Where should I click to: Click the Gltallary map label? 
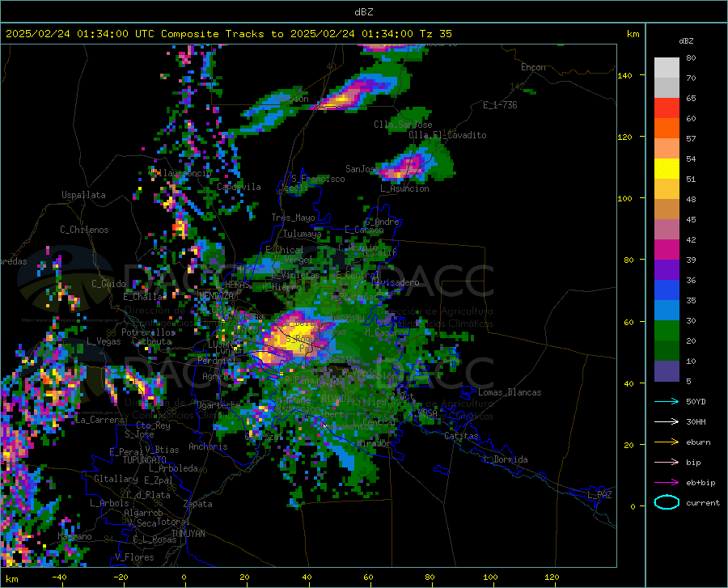coord(116,479)
